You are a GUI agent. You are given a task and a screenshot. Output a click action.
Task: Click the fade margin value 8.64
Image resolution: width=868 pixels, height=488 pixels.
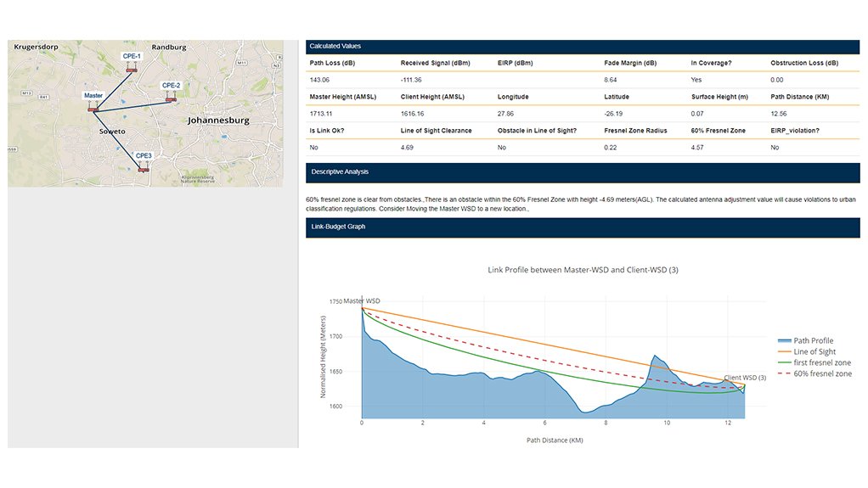click(610, 81)
